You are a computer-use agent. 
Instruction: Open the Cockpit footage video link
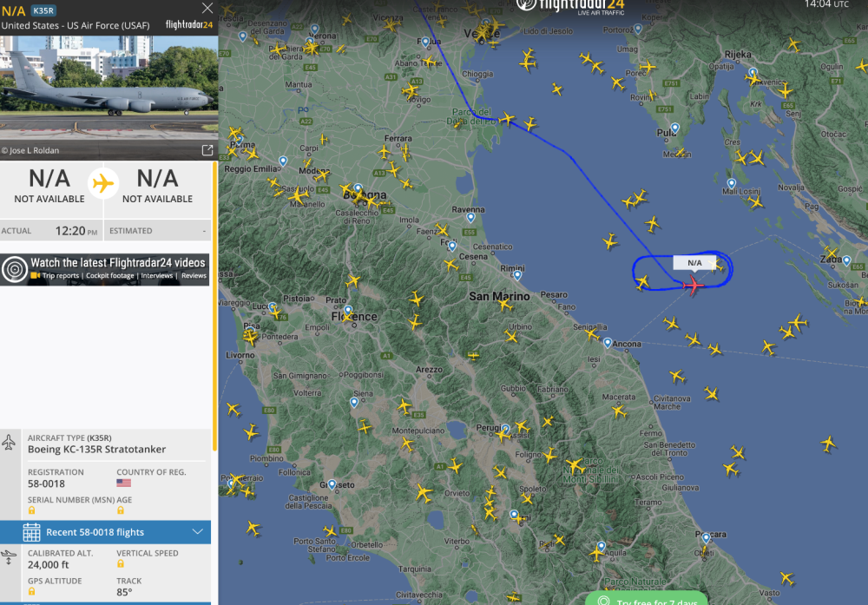pos(110,276)
